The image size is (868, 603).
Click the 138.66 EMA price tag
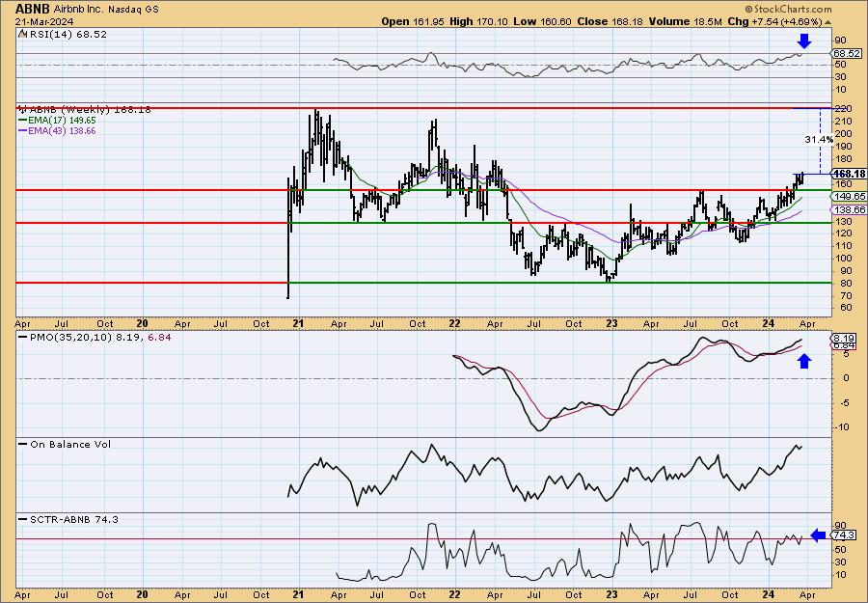click(849, 210)
